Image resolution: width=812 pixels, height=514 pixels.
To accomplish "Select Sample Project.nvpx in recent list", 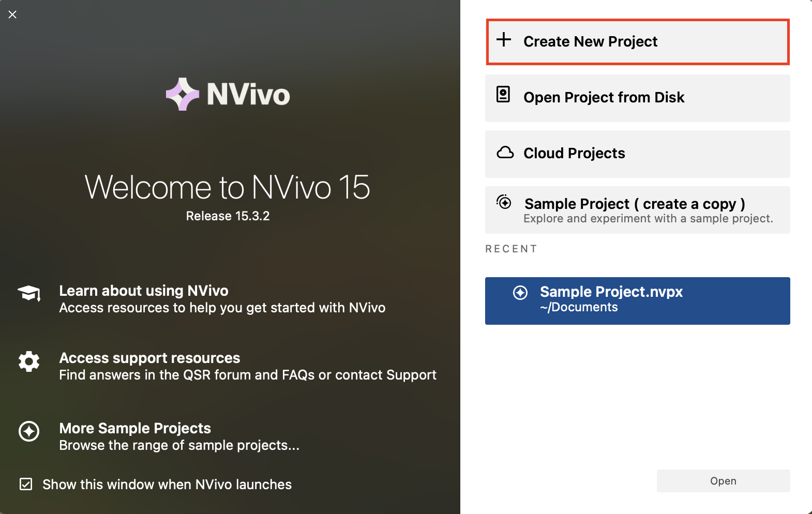I will coord(638,301).
